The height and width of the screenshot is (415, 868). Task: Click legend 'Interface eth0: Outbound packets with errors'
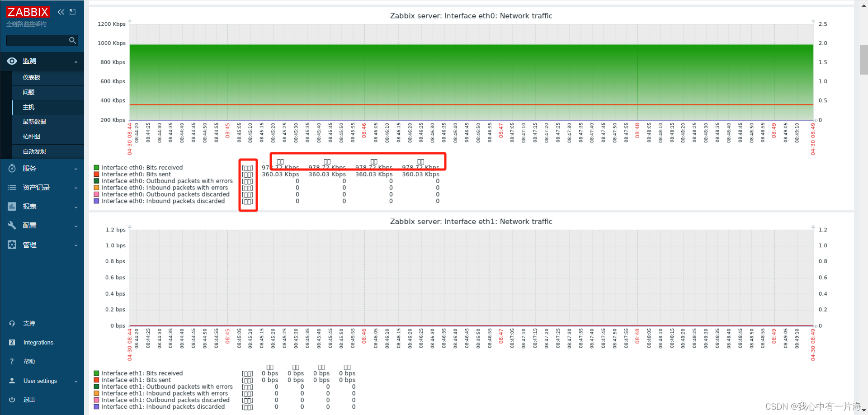click(167, 181)
